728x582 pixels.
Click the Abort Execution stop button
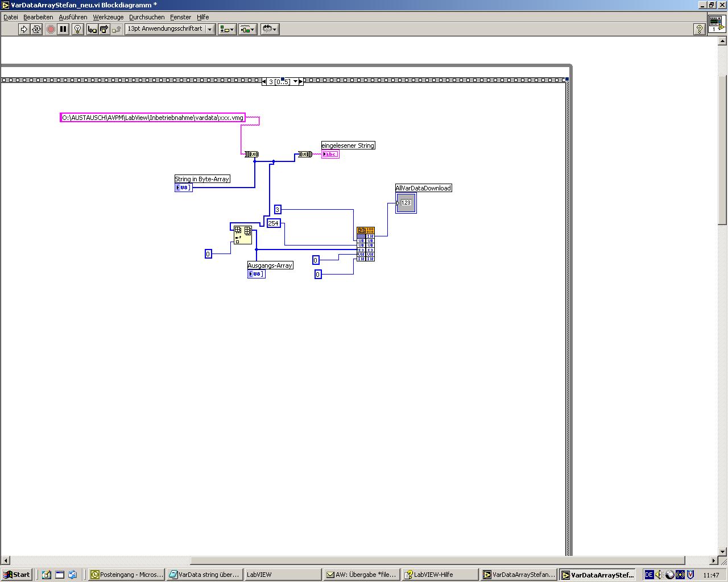tap(51, 29)
